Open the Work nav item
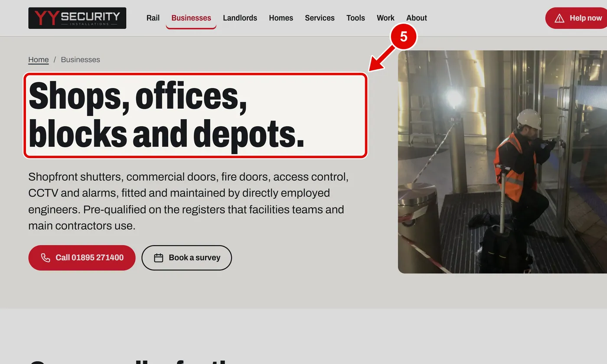 point(385,18)
